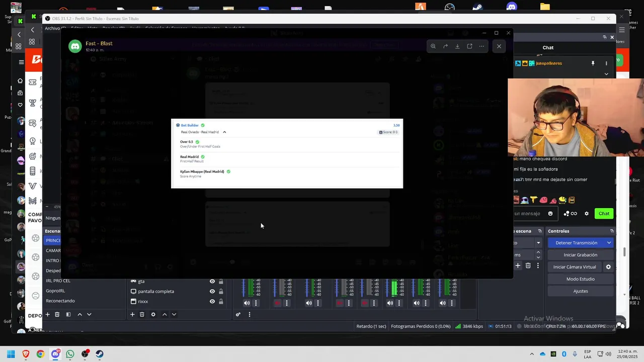
Task: Open the scene filters icon
Action: point(68,315)
